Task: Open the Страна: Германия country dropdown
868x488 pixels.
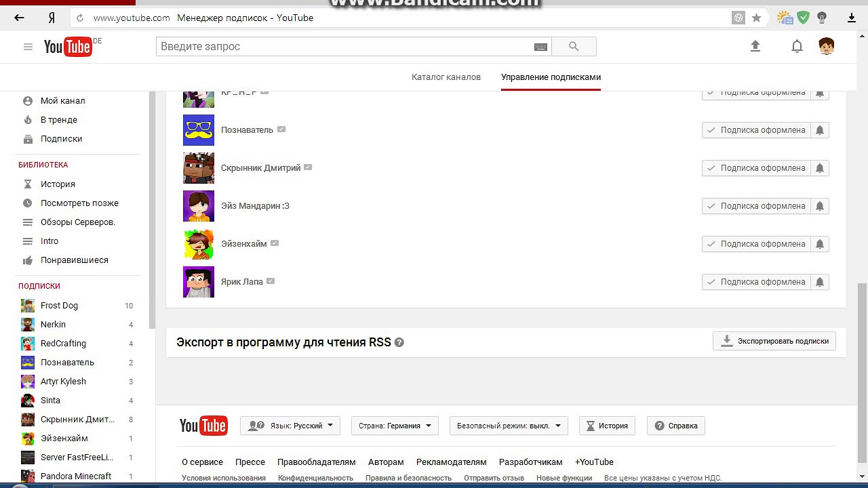Action: coord(395,426)
